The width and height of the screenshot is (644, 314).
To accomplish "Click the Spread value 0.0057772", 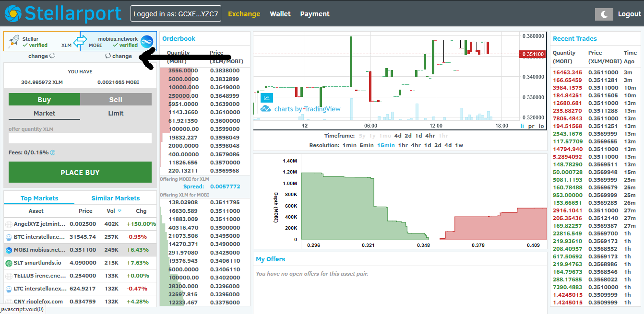I will [225, 186].
